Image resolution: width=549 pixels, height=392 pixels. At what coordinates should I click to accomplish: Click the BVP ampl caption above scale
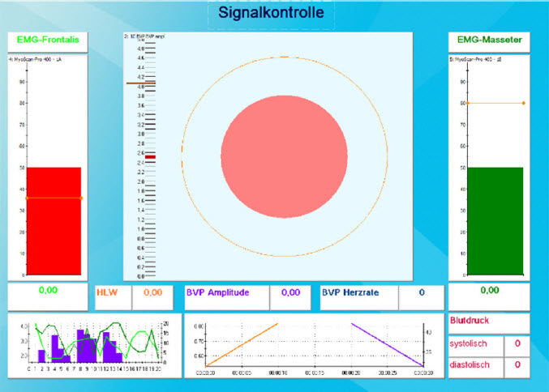tap(144, 36)
